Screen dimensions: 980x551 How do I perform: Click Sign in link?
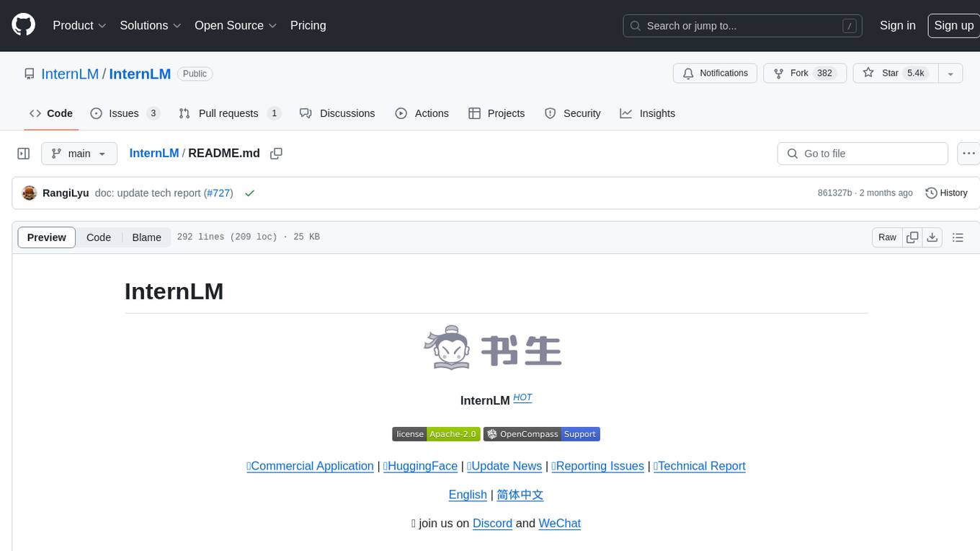coord(897,25)
